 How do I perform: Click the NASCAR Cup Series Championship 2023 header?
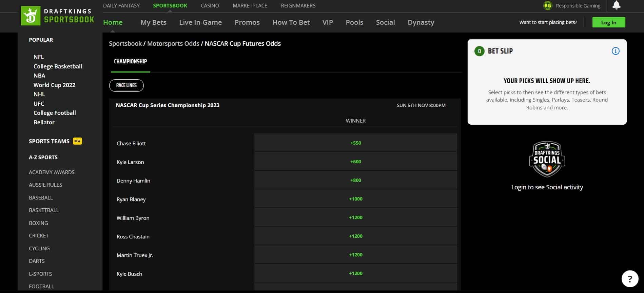[x=168, y=105]
